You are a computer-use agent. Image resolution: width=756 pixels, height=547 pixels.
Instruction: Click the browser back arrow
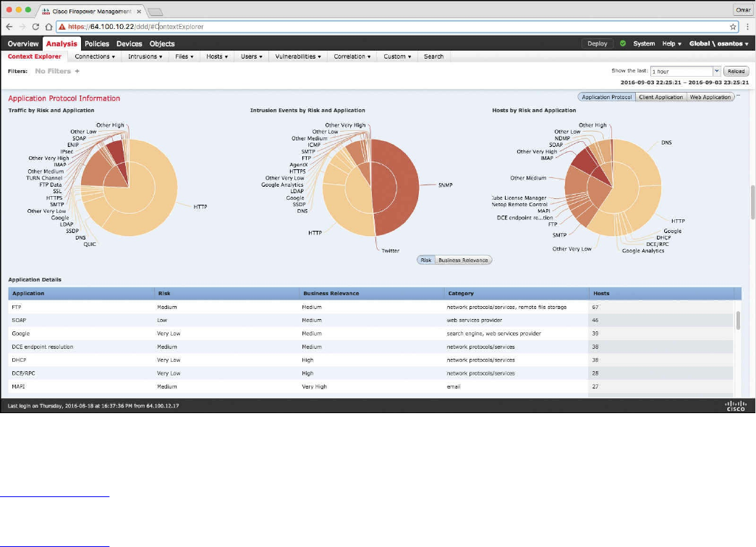pos(9,27)
